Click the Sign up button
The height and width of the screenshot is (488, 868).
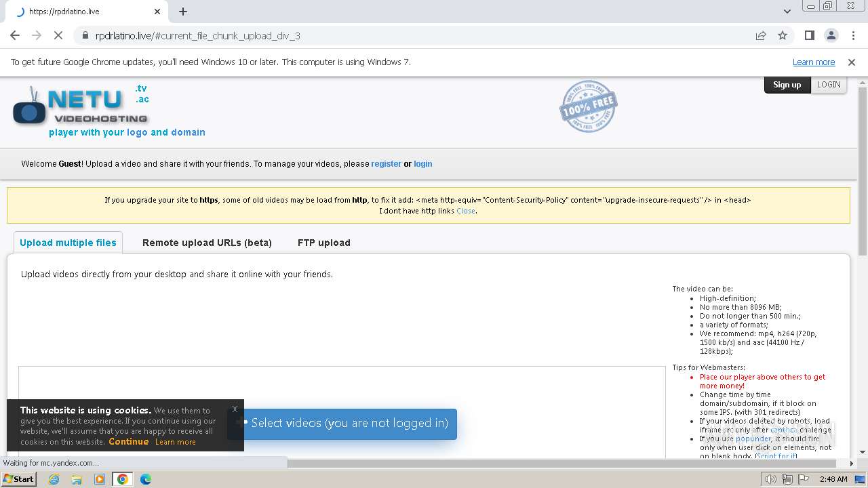[x=787, y=85]
